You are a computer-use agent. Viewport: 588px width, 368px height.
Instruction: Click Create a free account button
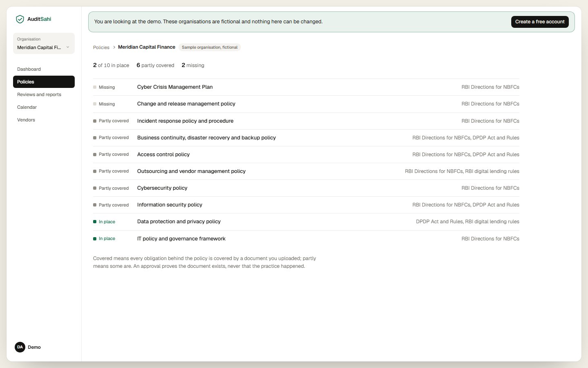[540, 22]
